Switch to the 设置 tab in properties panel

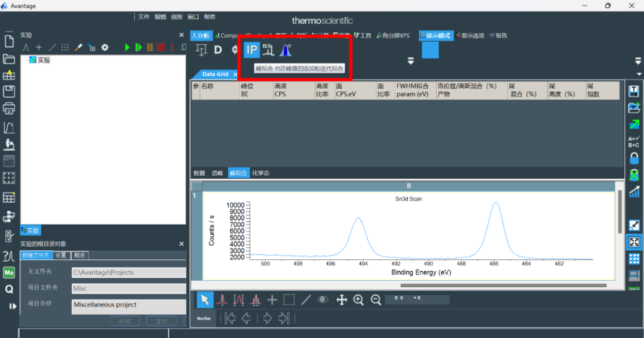(x=61, y=255)
